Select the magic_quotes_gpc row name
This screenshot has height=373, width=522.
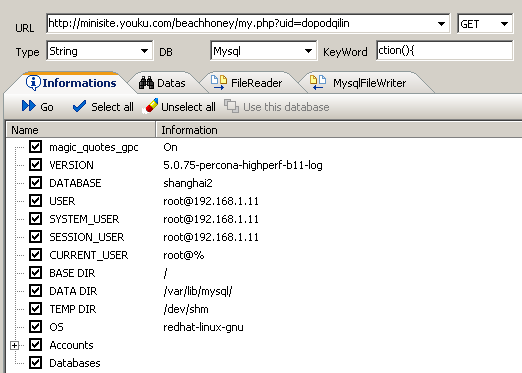coord(94,147)
